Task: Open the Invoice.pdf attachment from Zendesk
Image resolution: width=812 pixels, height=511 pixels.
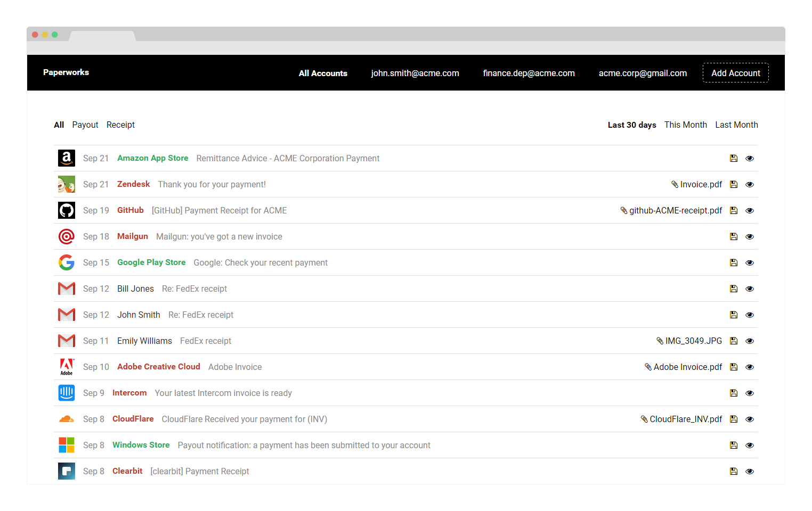Action: (697, 184)
